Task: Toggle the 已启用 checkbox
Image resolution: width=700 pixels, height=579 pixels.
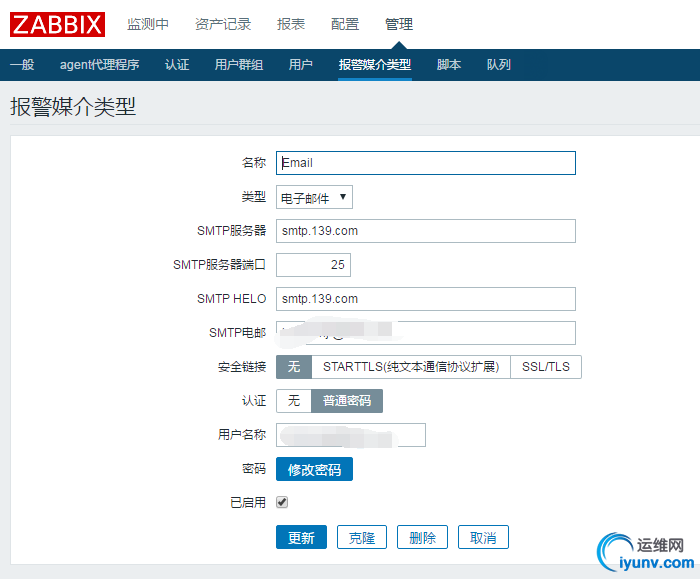Action: click(x=282, y=502)
